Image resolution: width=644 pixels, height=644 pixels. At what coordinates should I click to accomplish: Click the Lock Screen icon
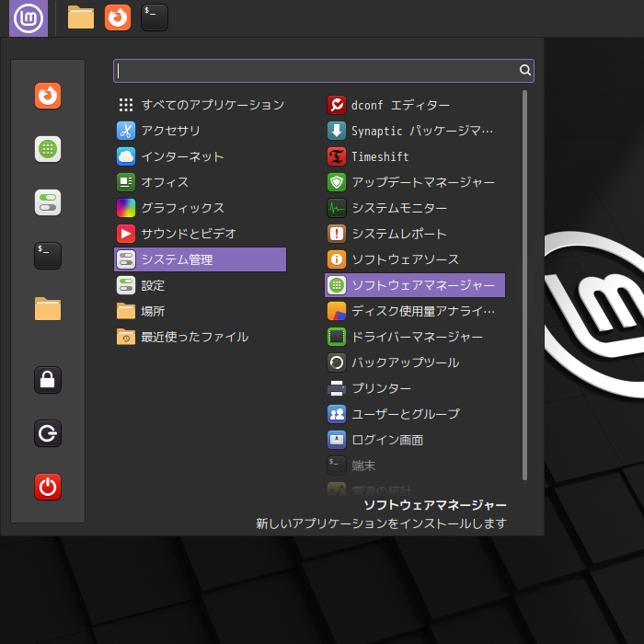click(48, 380)
